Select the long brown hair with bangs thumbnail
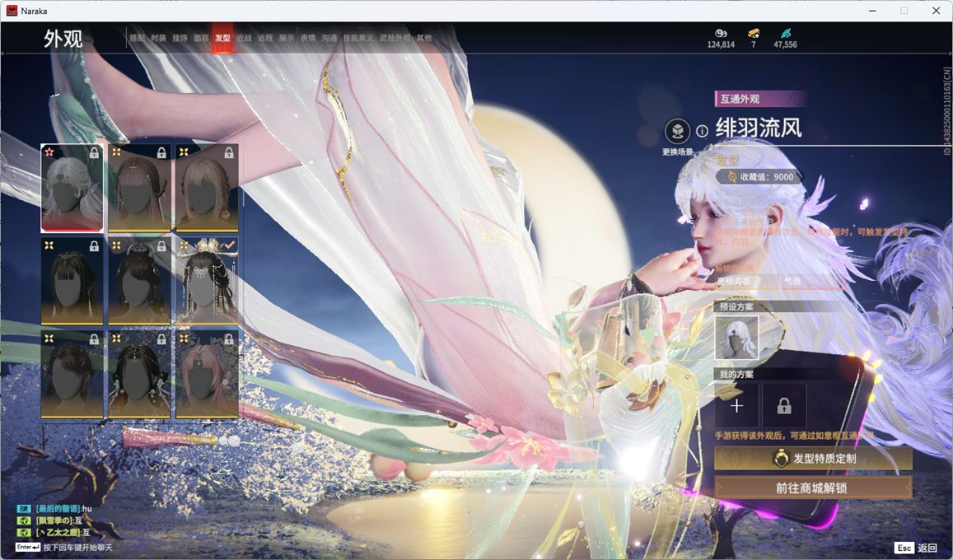Viewport: 953px width, 560px height. coord(139,189)
